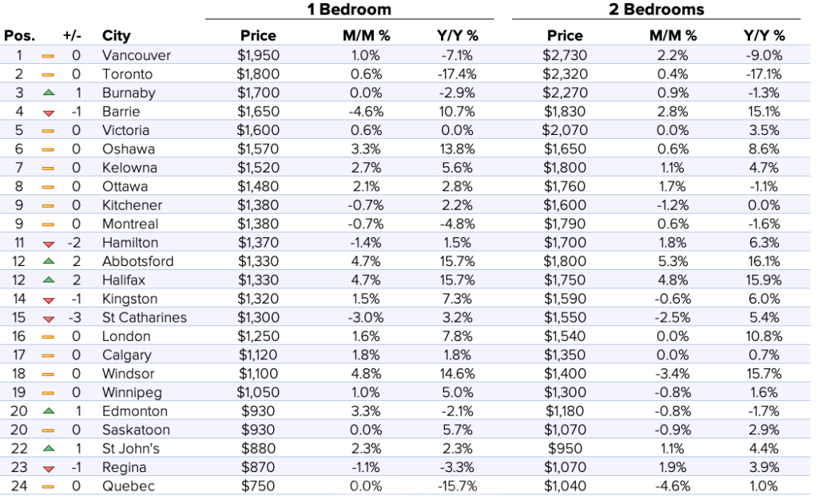Select the red down arrow in Regina's row
The image size is (818, 504).
pos(48,468)
